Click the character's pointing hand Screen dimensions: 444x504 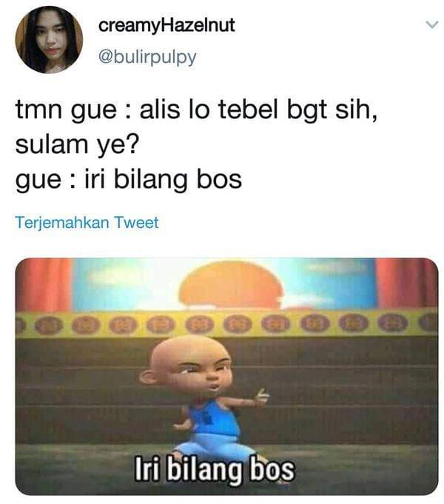point(261,397)
